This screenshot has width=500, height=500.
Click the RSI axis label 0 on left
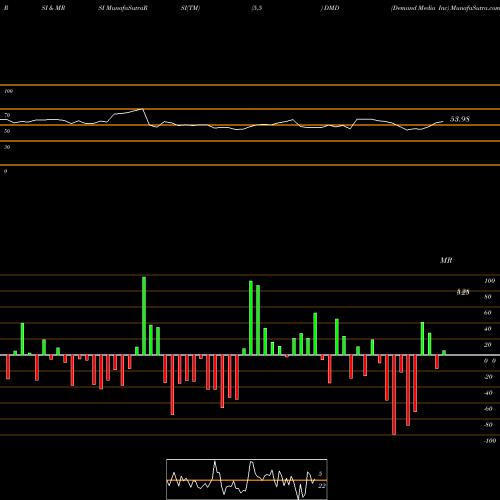point(5,171)
